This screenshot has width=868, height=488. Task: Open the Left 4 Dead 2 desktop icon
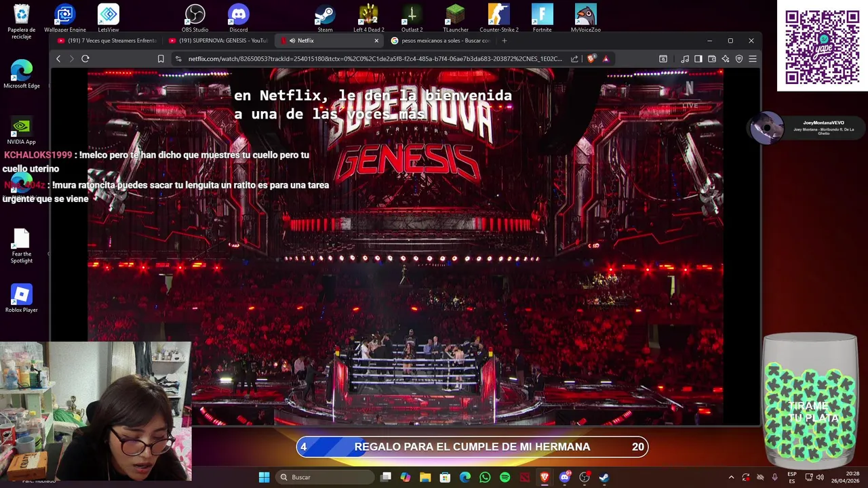(x=368, y=18)
